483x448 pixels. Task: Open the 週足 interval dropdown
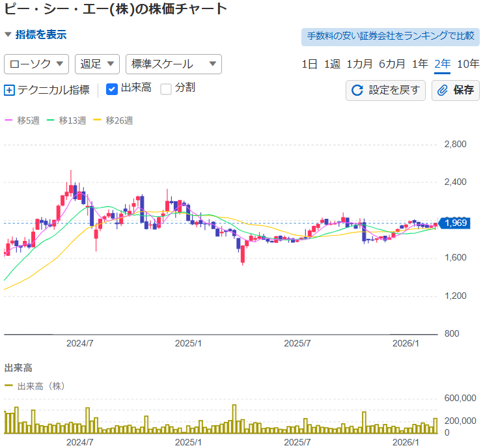click(x=98, y=64)
